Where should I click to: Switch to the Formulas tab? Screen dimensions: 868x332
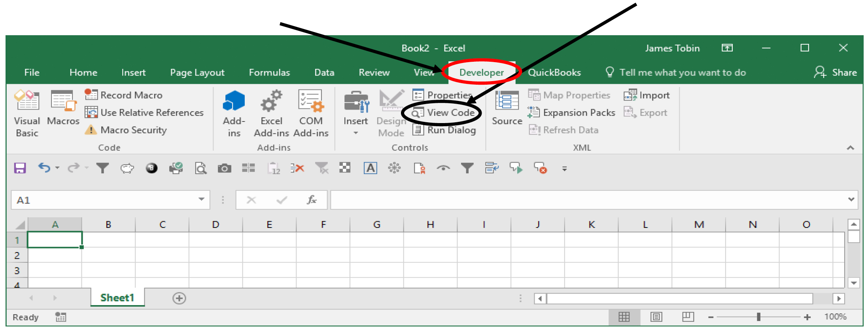(269, 72)
